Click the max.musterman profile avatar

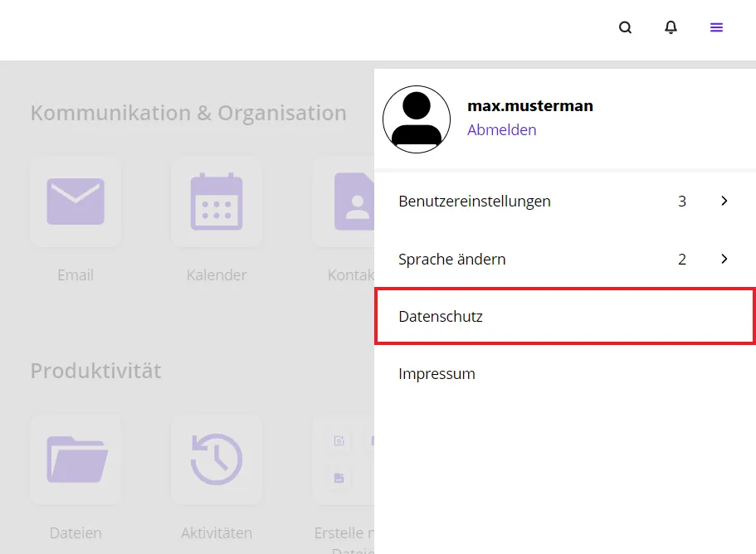pyautogui.click(x=417, y=119)
